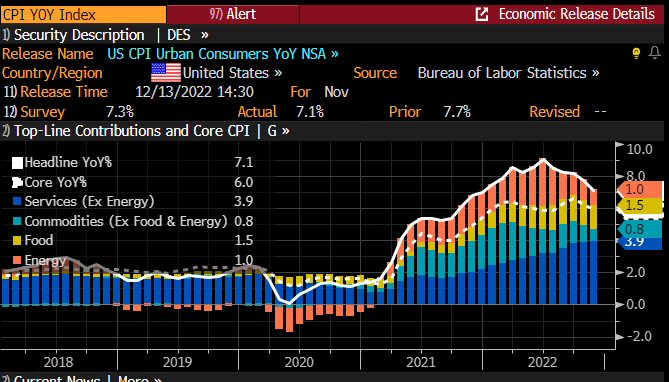The width and height of the screenshot is (669, 382).
Task: Open US CPI Urban Consumers YoY NSA link
Action: click(223, 54)
